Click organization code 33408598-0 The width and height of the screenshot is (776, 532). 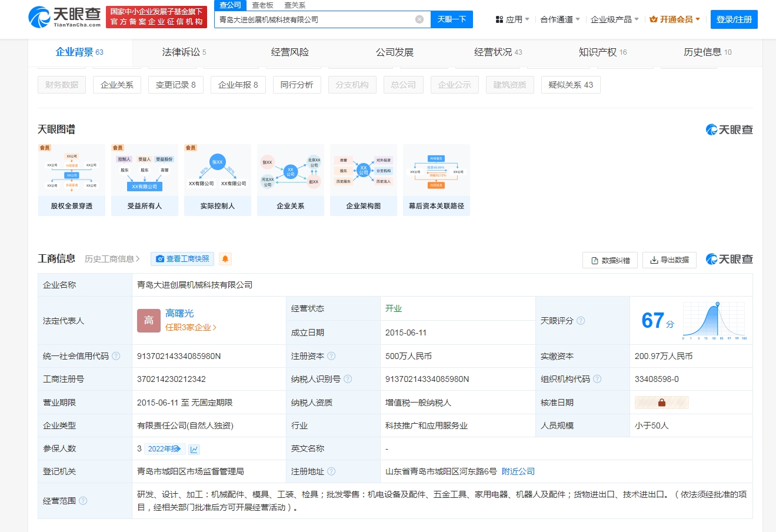coord(657,379)
